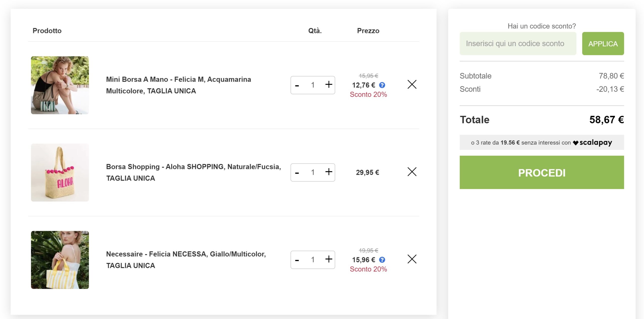
Task: Open discount info icon beside 15,96 € price
Action: pos(382,260)
